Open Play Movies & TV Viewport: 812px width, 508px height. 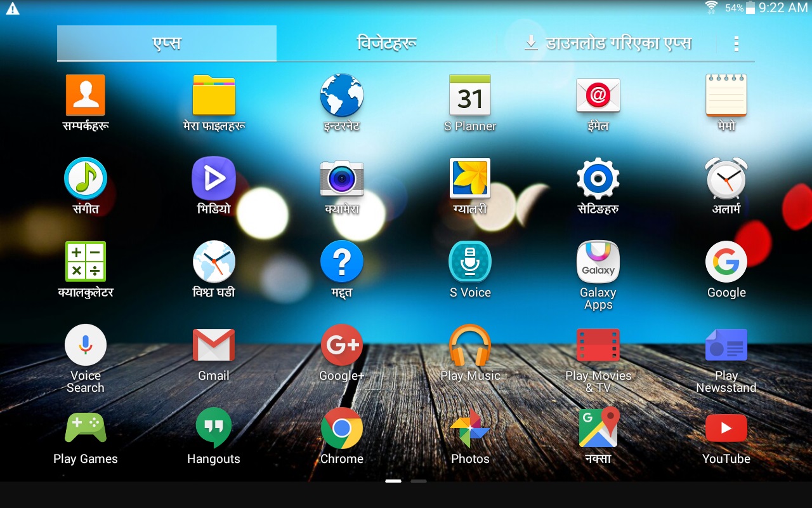tap(598, 345)
